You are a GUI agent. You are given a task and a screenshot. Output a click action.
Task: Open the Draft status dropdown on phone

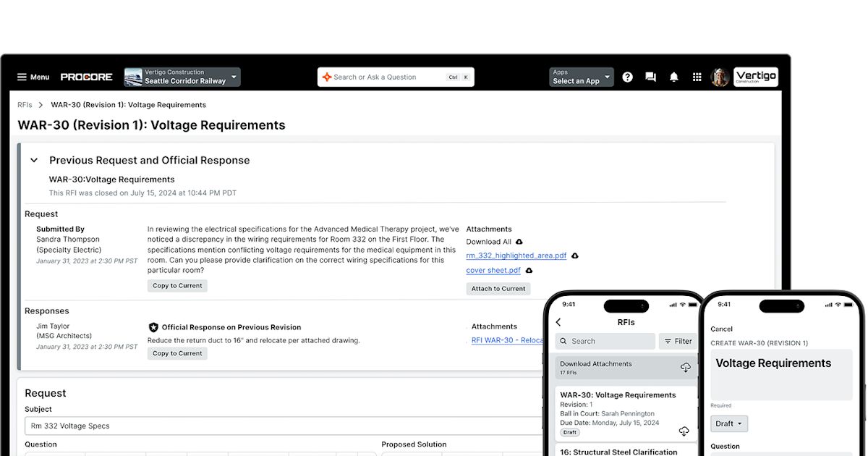point(729,423)
